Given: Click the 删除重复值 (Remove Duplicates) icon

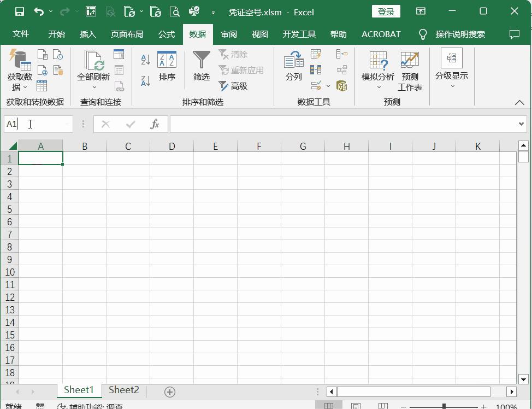Looking at the screenshot, I should point(316,69).
